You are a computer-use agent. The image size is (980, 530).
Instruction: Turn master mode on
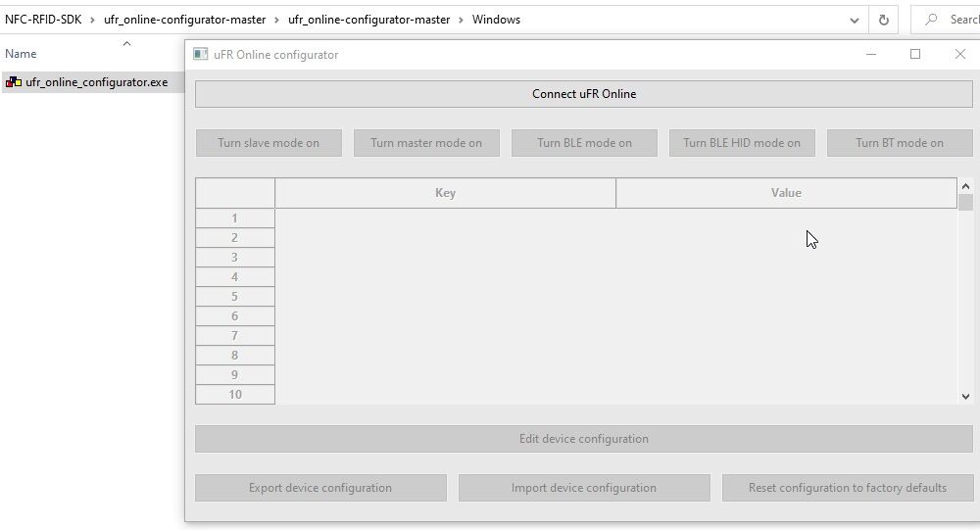tap(426, 143)
